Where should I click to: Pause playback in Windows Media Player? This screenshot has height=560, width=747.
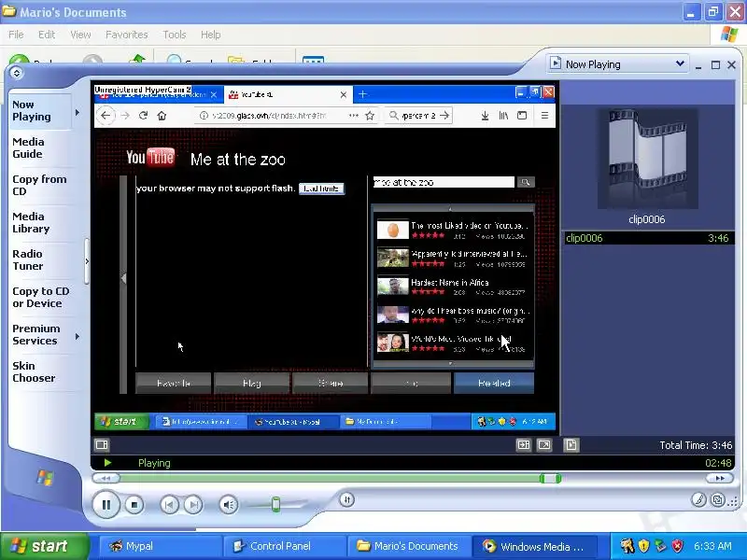click(x=106, y=504)
